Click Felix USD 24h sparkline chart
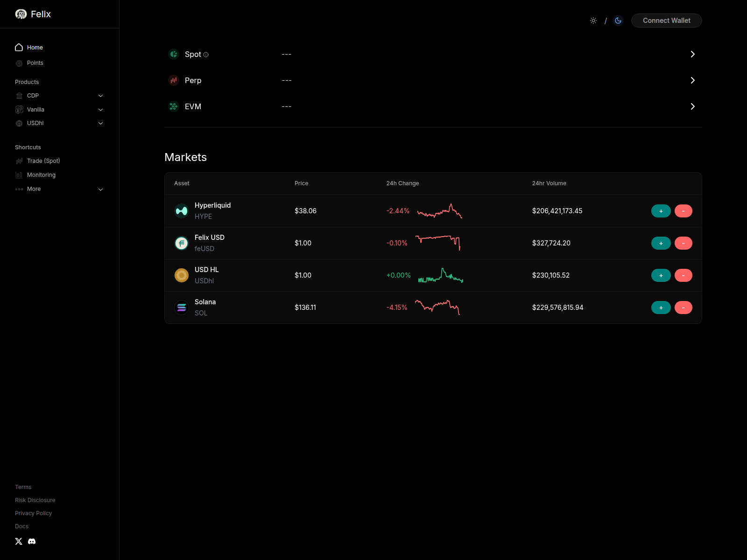Image resolution: width=747 pixels, height=560 pixels. [438, 243]
